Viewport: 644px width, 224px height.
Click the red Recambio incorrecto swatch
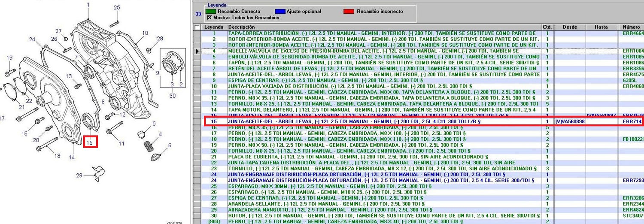[349, 12]
